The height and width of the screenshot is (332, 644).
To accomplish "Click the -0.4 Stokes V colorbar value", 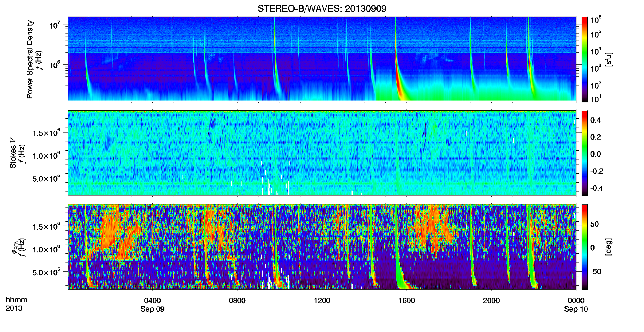I will coord(597,188).
